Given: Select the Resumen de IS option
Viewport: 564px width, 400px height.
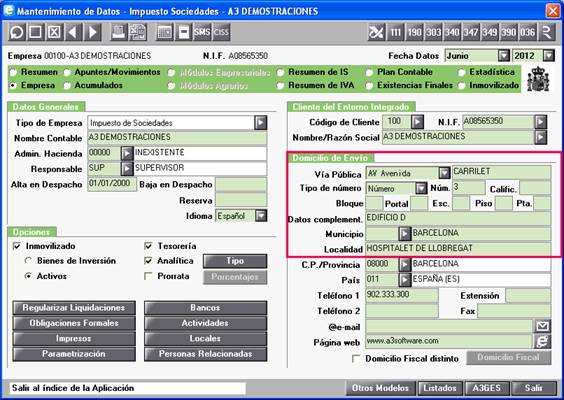Looking at the screenshot, I should (x=281, y=72).
